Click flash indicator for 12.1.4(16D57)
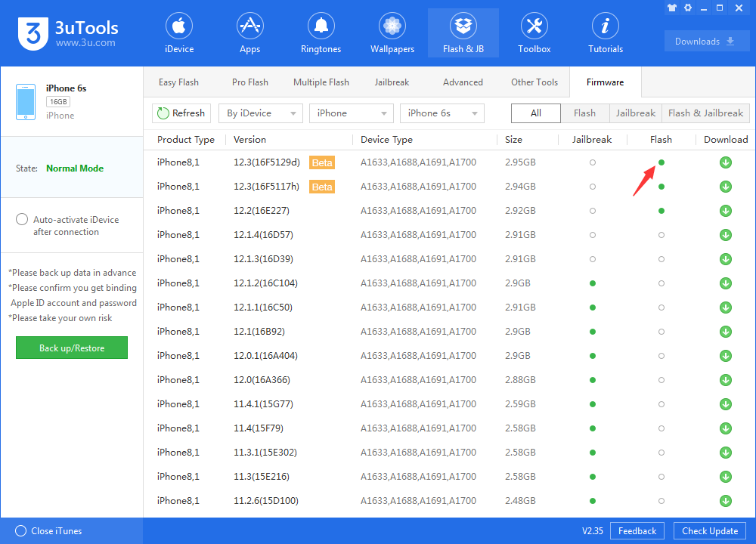 point(661,235)
